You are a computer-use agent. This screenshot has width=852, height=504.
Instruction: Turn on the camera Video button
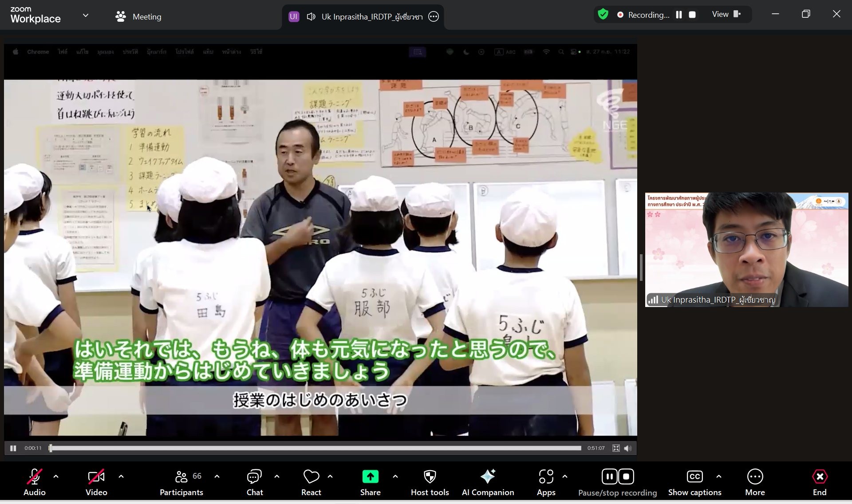tap(96, 482)
